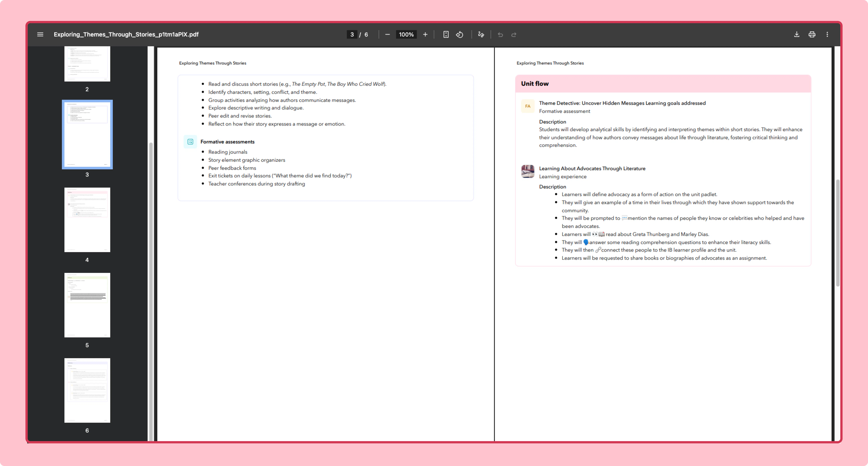Click the IB learner profile bullet
Viewport: 868px width, 466px height.
[649, 250]
